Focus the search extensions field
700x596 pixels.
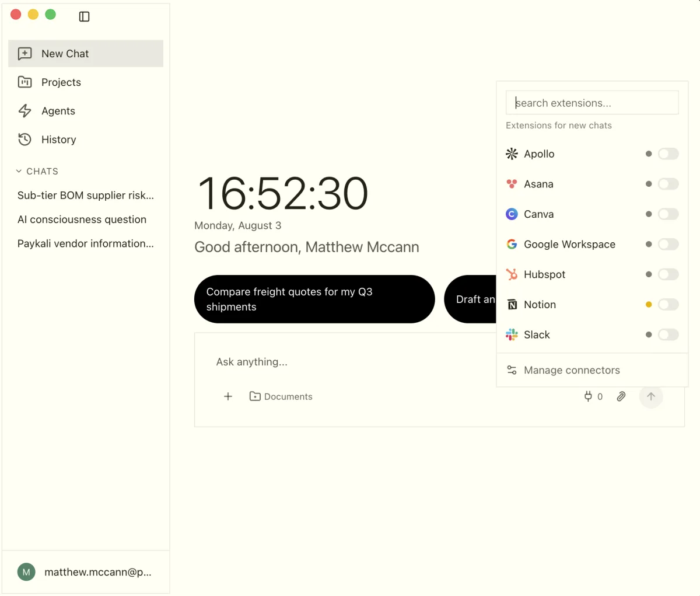592,103
